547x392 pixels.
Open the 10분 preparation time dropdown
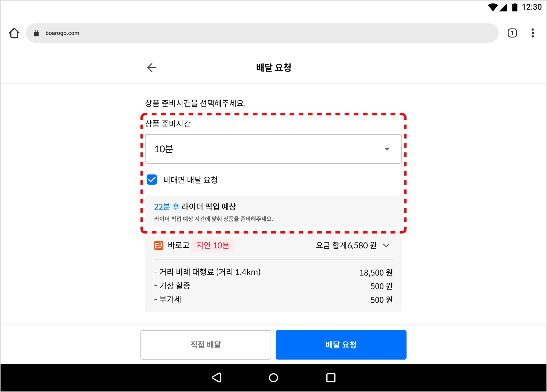[273, 149]
